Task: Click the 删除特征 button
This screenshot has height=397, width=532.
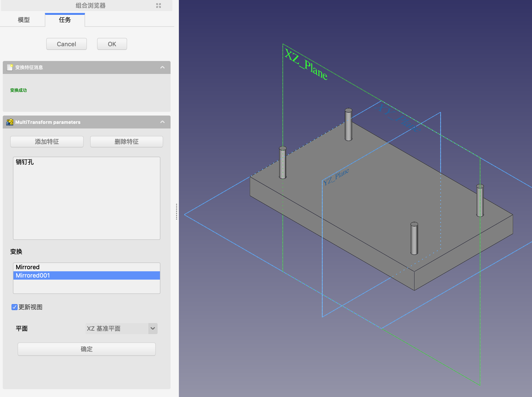Action: 126,142
